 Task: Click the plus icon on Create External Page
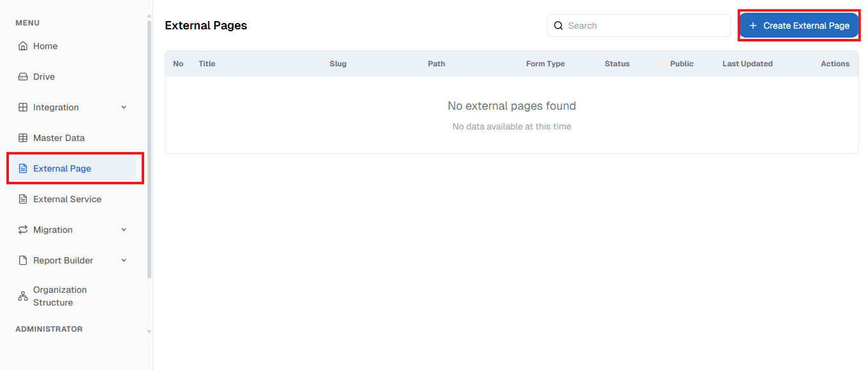point(753,26)
